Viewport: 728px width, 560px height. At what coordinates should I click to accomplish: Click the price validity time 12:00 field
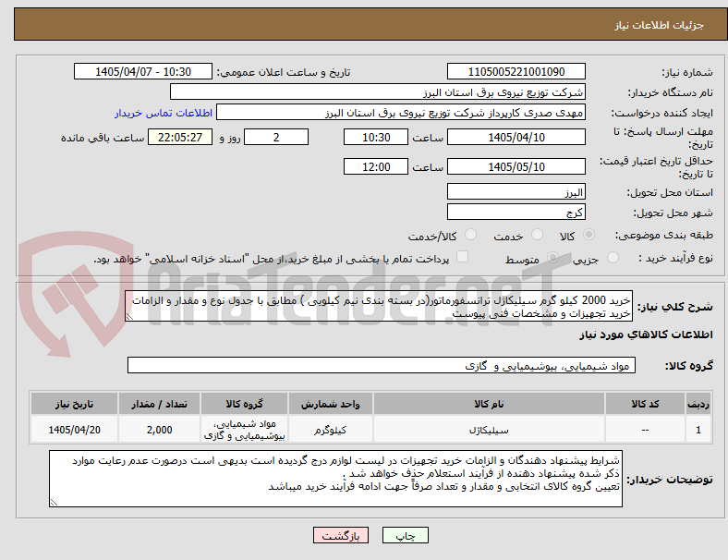pos(376,166)
